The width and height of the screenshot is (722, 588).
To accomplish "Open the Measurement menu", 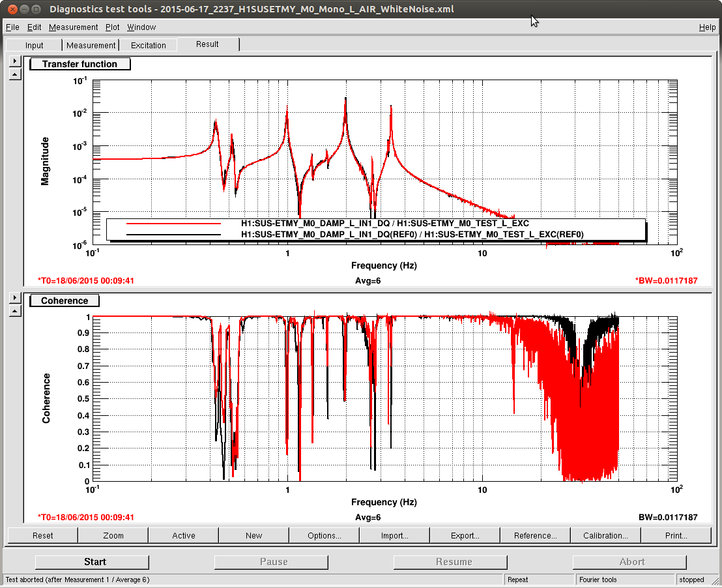I will pos(73,27).
